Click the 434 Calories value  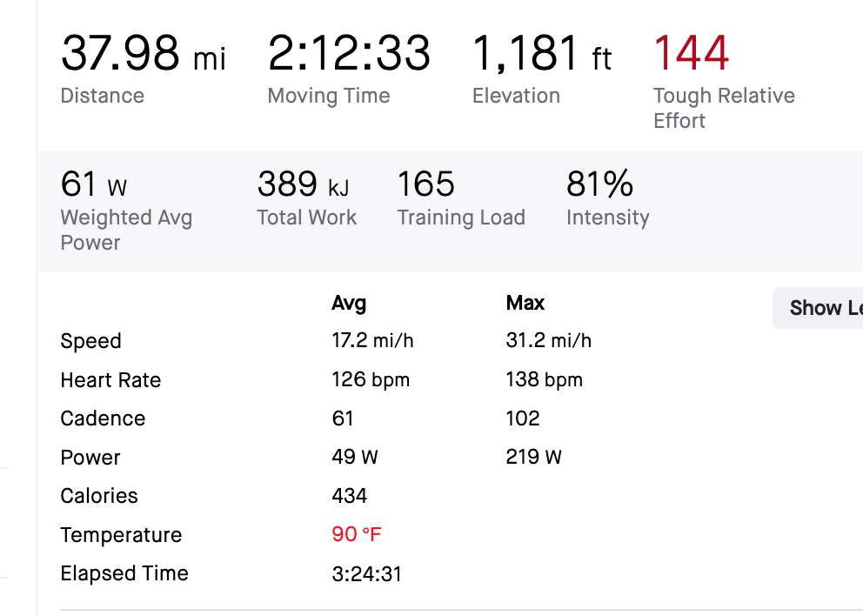(x=350, y=496)
